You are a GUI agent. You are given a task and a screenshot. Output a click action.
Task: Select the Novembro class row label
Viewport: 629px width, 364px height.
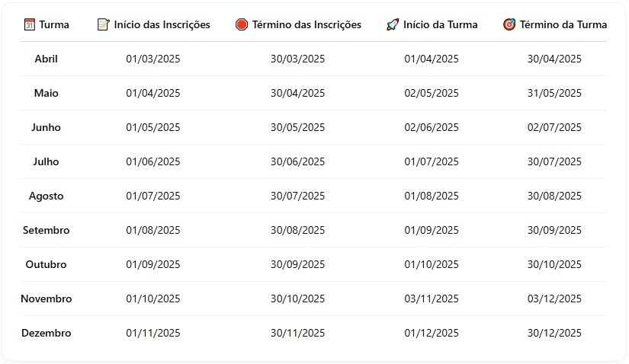pos(47,299)
